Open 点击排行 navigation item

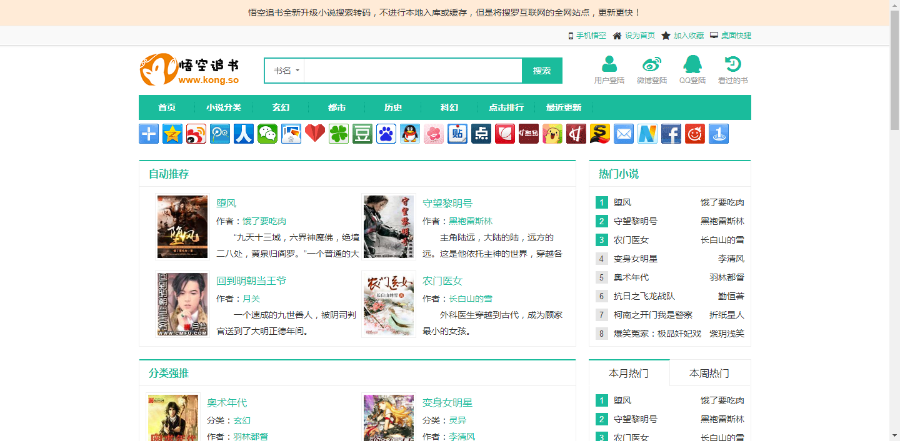click(506, 107)
